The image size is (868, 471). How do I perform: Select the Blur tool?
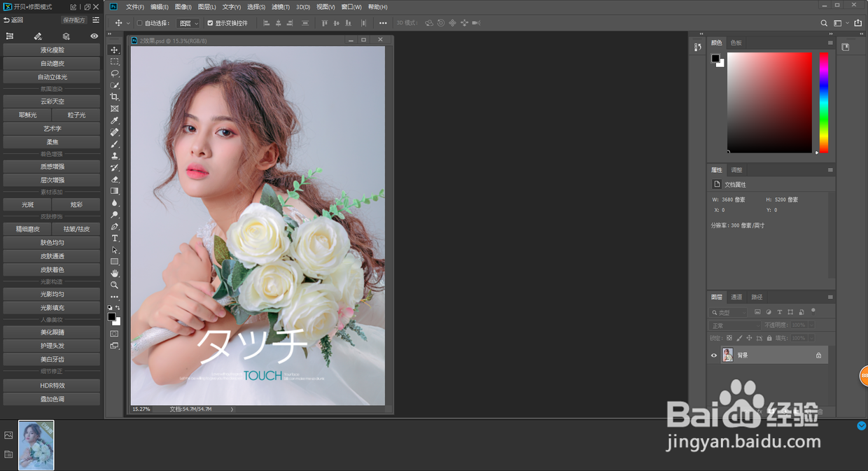coord(115,203)
